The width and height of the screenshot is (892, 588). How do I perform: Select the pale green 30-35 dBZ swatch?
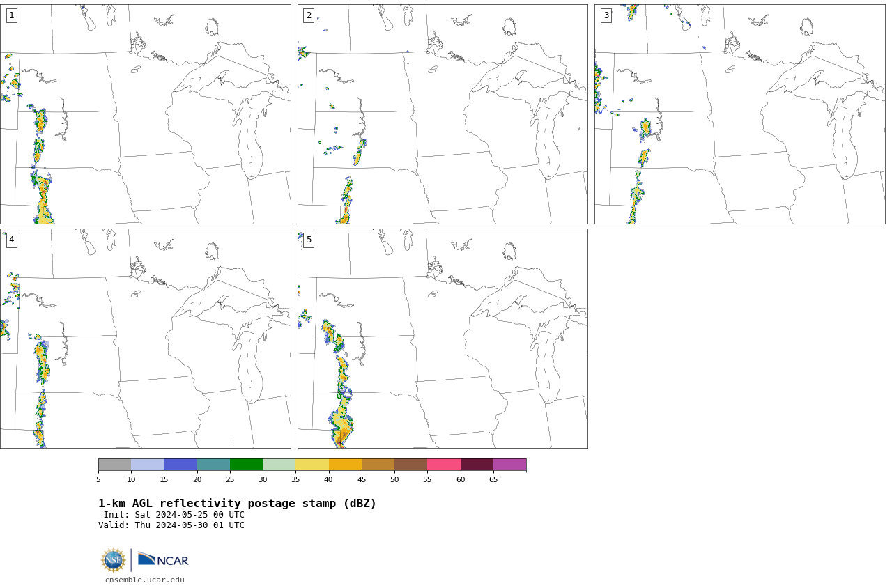(x=279, y=465)
